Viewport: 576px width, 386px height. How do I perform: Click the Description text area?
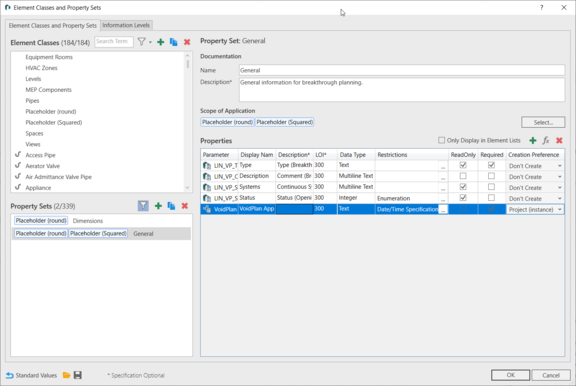coord(402,89)
